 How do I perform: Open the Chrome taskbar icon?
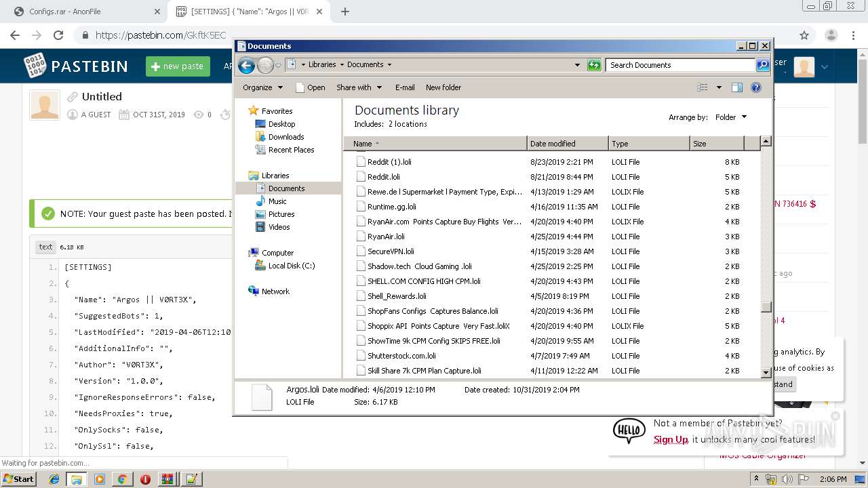[122, 479]
